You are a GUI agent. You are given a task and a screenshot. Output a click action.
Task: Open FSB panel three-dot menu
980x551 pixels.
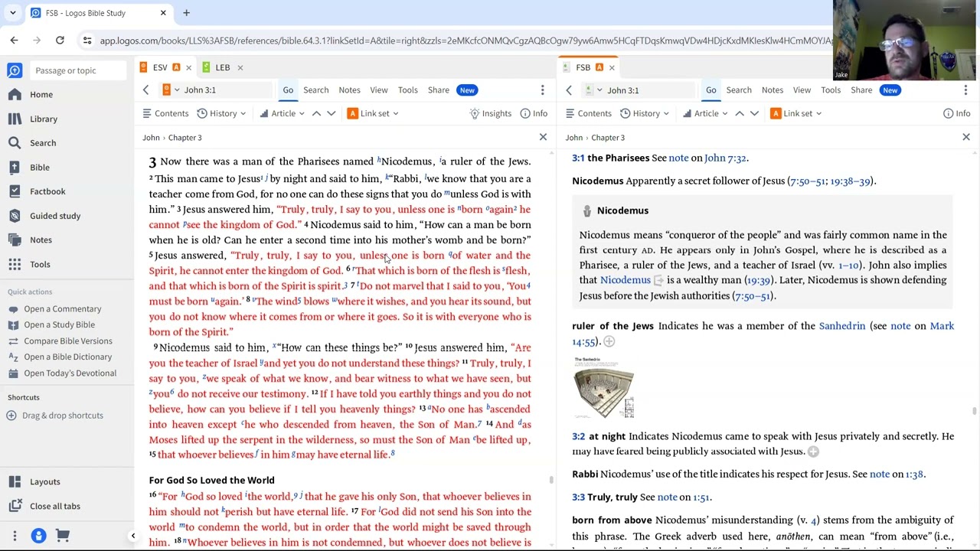click(x=965, y=90)
